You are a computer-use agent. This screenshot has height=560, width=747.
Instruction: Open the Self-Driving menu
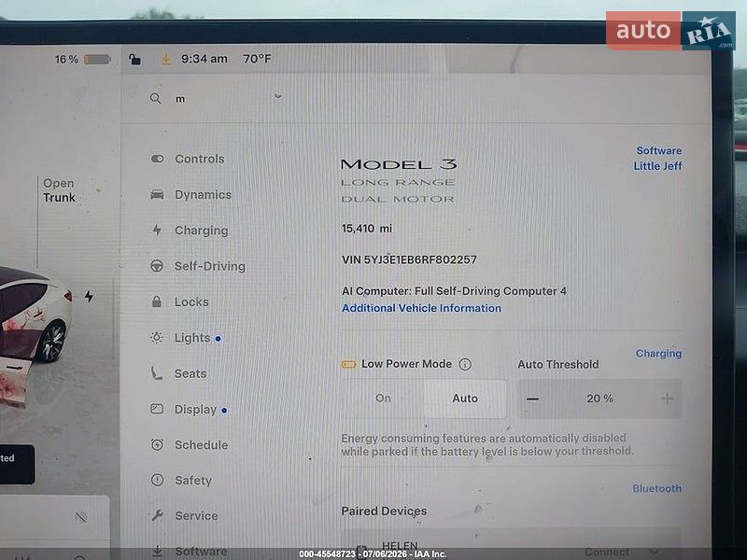pos(209,266)
